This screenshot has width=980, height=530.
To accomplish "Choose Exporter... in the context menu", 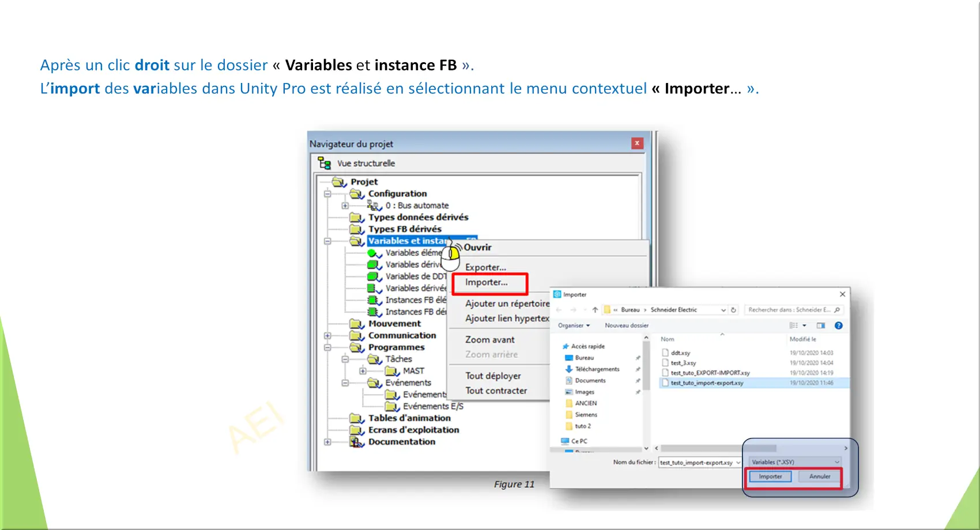I will pyautogui.click(x=486, y=267).
